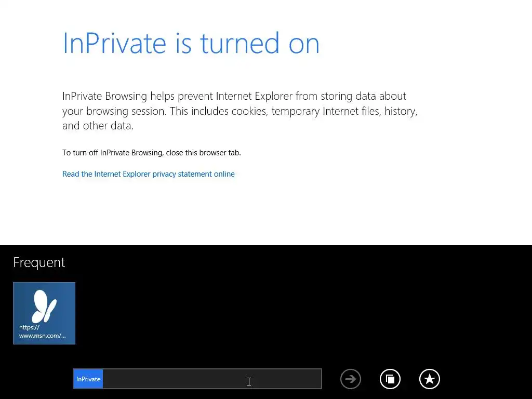The height and width of the screenshot is (399, 532).
Task: Open the tabs view icon
Action: (x=390, y=379)
